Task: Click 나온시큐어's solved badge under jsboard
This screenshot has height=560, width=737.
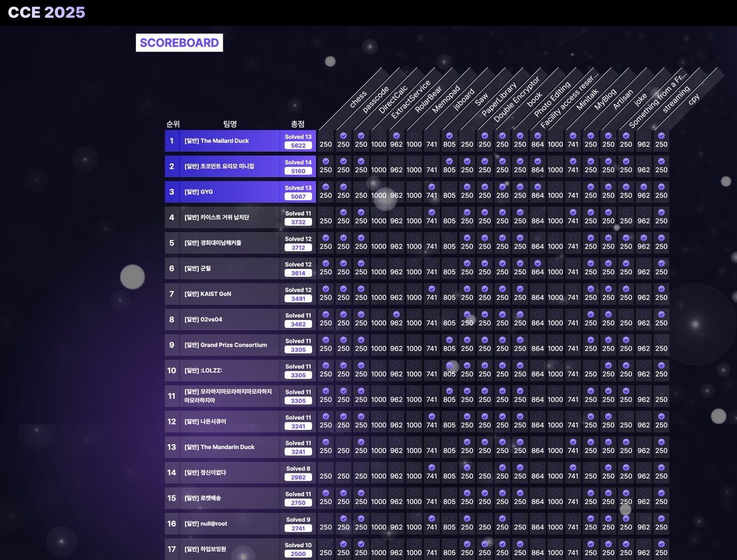Action: [x=432, y=416]
